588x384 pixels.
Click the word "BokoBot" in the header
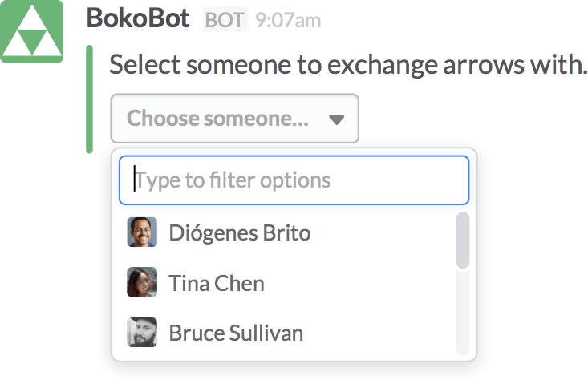138,19
